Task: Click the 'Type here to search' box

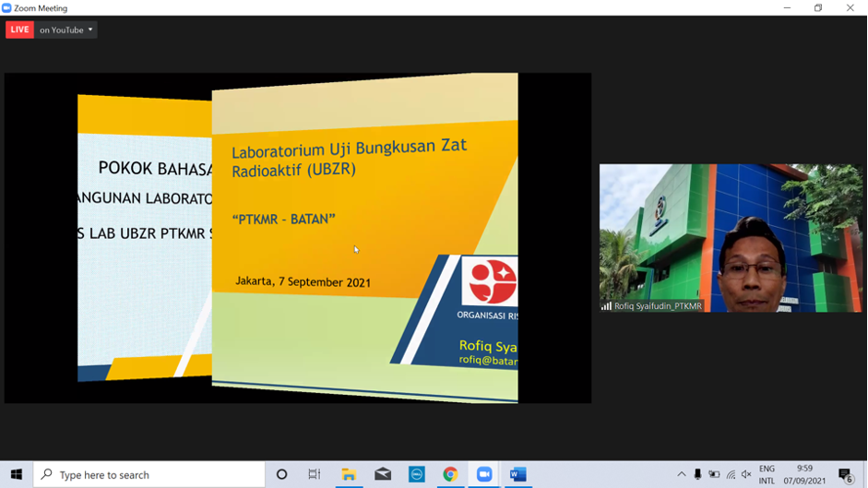Action: point(149,475)
